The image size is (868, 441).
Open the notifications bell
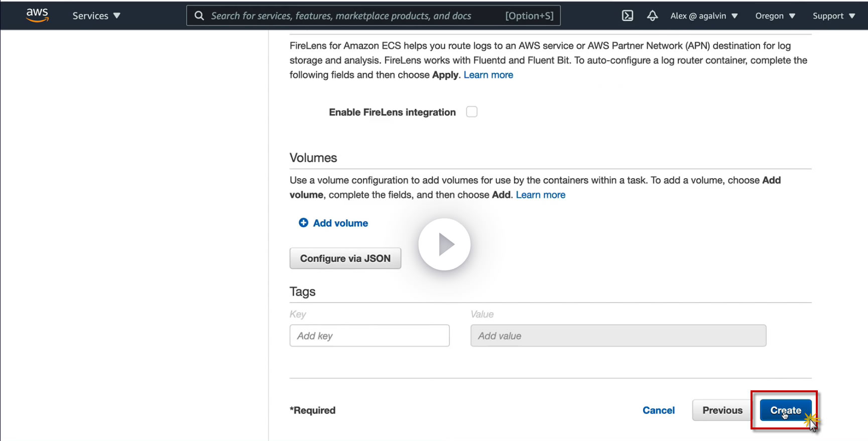pyautogui.click(x=652, y=16)
